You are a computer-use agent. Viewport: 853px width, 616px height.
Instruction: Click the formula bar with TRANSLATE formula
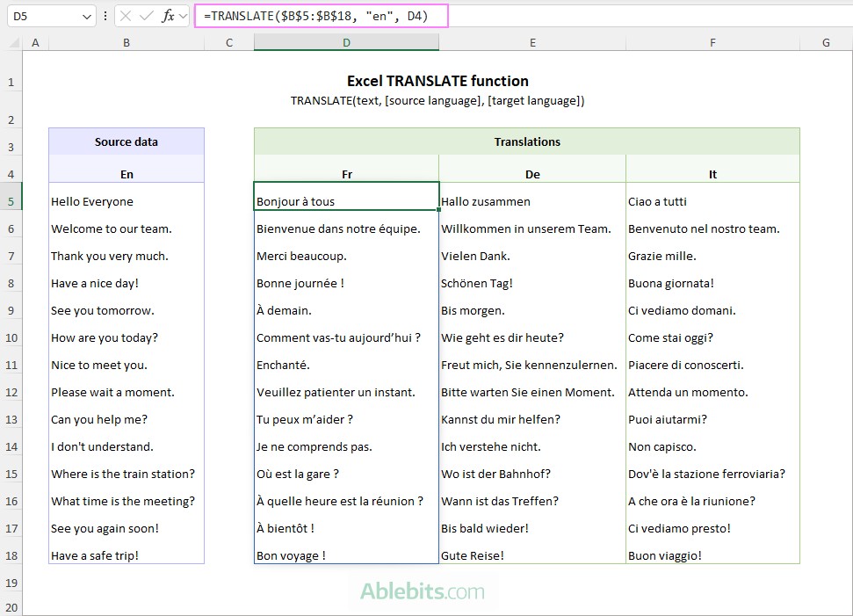click(321, 16)
